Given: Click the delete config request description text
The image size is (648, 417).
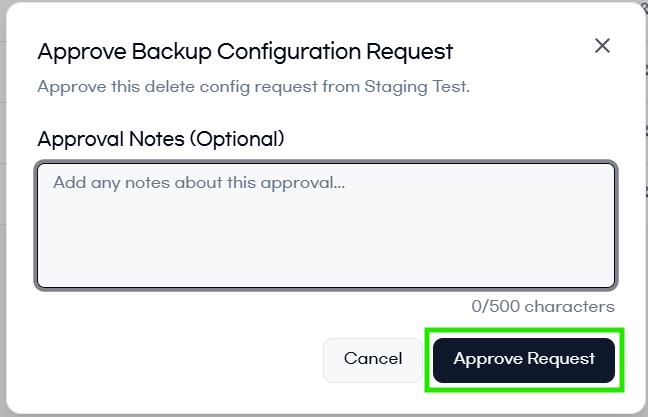Looking at the screenshot, I should [253, 86].
